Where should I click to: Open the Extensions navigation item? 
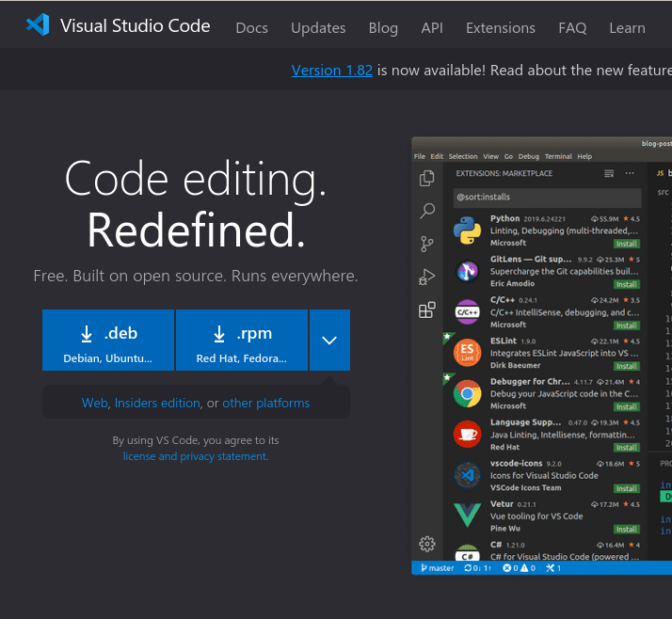[500, 28]
